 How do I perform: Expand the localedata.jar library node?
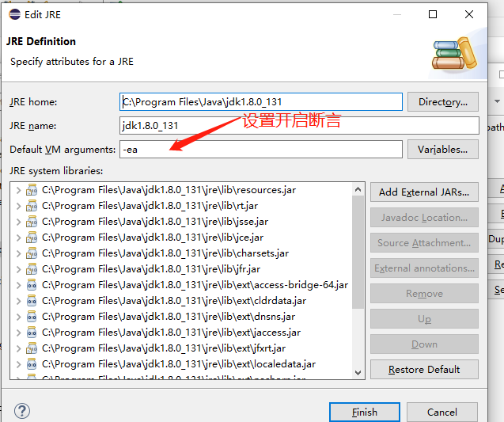19,364
